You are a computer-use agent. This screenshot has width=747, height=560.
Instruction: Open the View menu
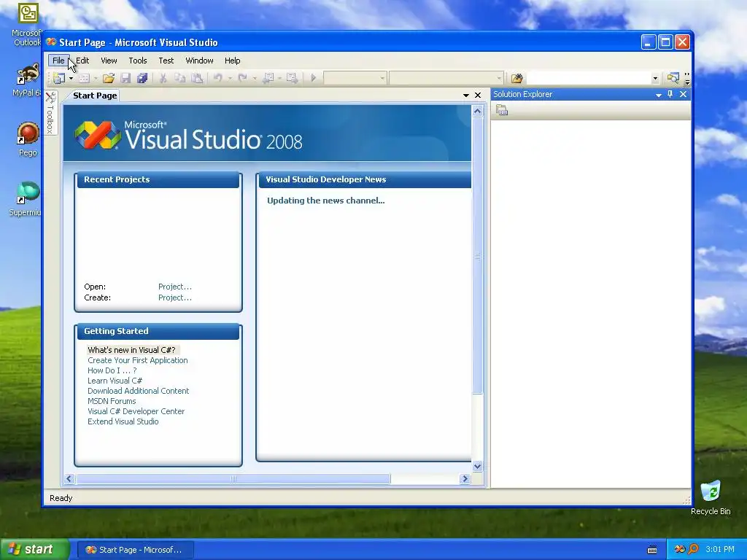click(x=109, y=61)
